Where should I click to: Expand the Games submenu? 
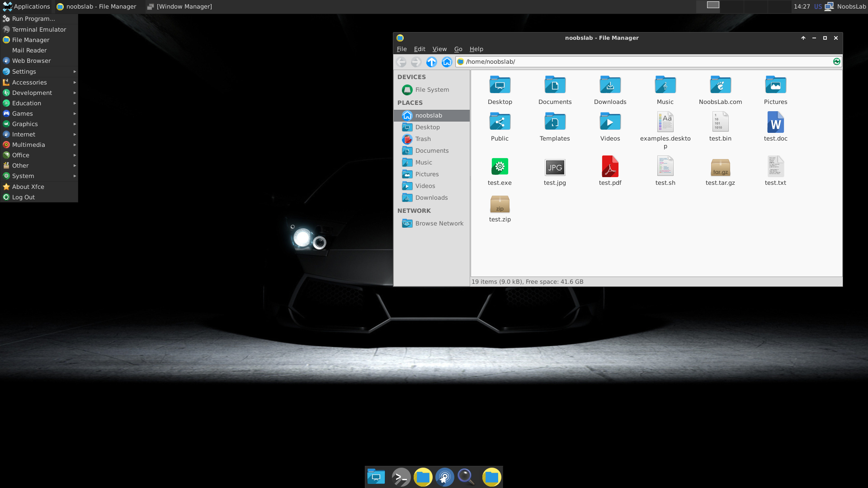coord(39,113)
